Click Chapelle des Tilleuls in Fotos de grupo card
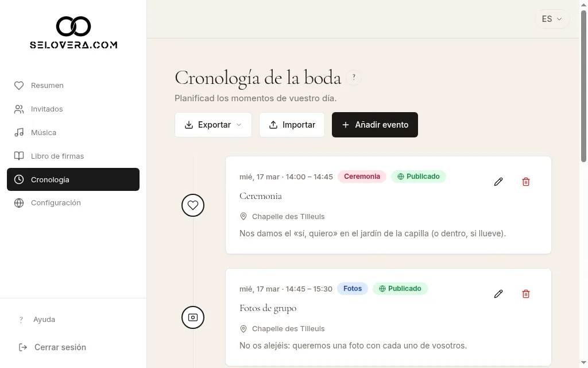The width and height of the screenshot is (588, 368). (288, 329)
